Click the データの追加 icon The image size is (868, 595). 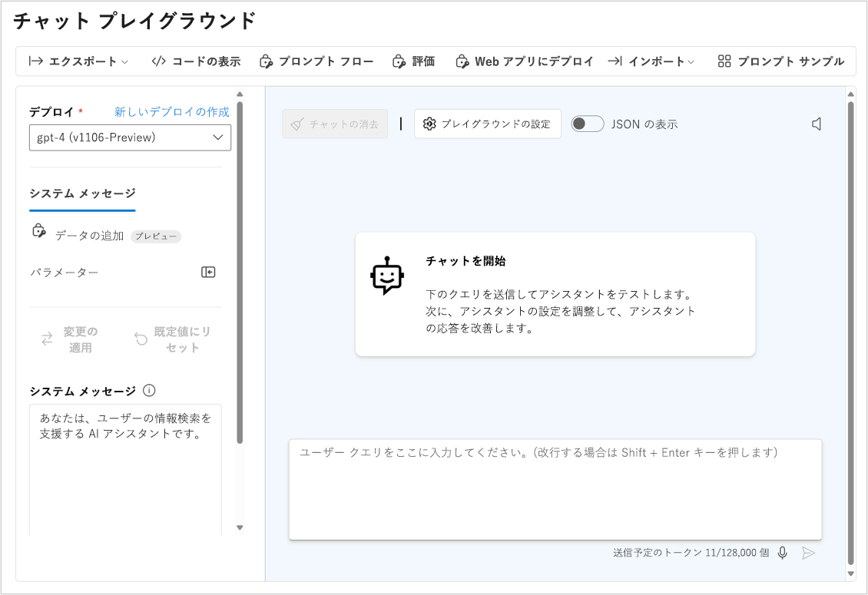coord(39,232)
